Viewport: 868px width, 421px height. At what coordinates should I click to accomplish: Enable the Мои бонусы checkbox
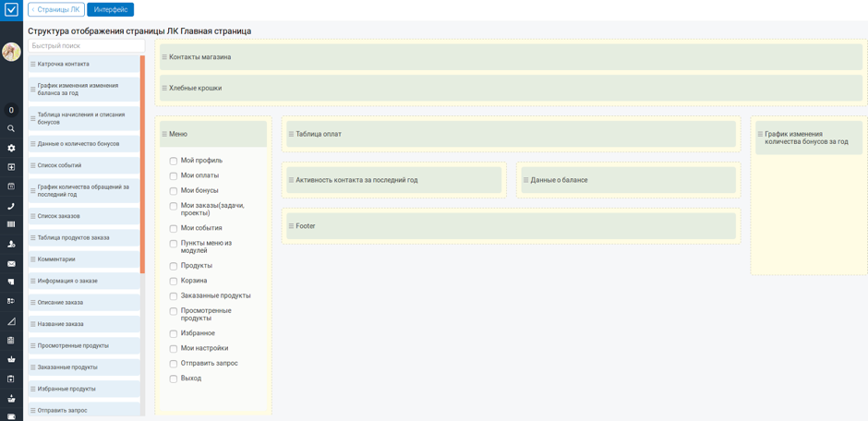[x=174, y=191]
